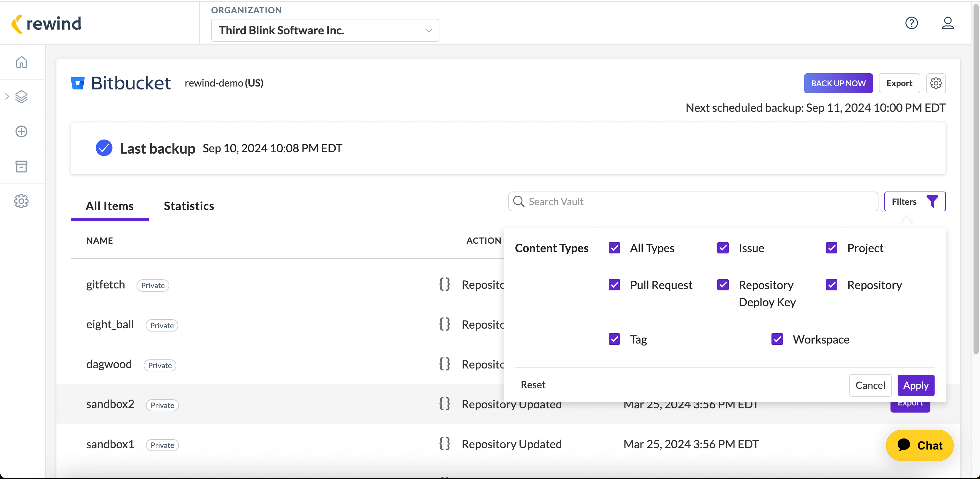Reset the content type filters
The height and width of the screenshot is (479, 980).
click(533, 385)
